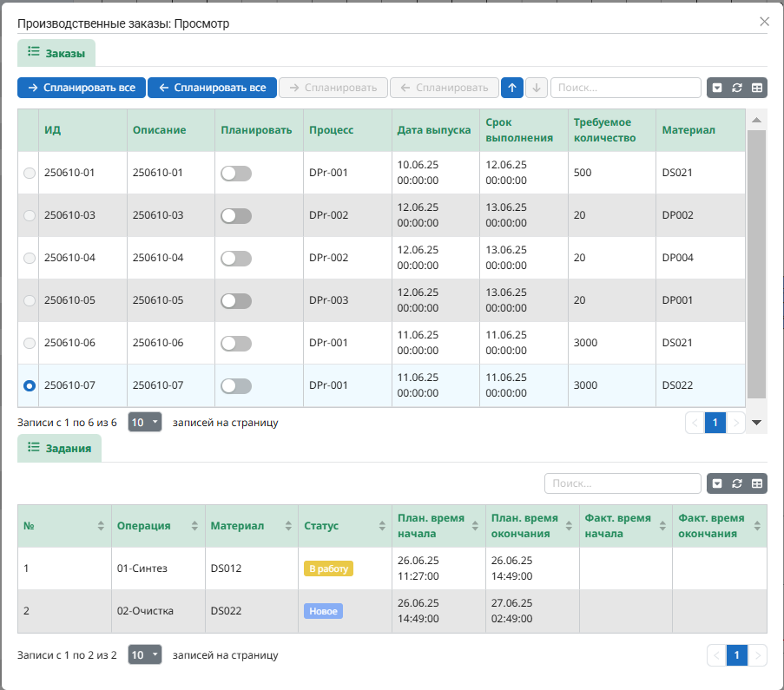This screenshot has height=690, width=784.
Task: Switch to the Задания tab
Action: click(x=59, y=448)
